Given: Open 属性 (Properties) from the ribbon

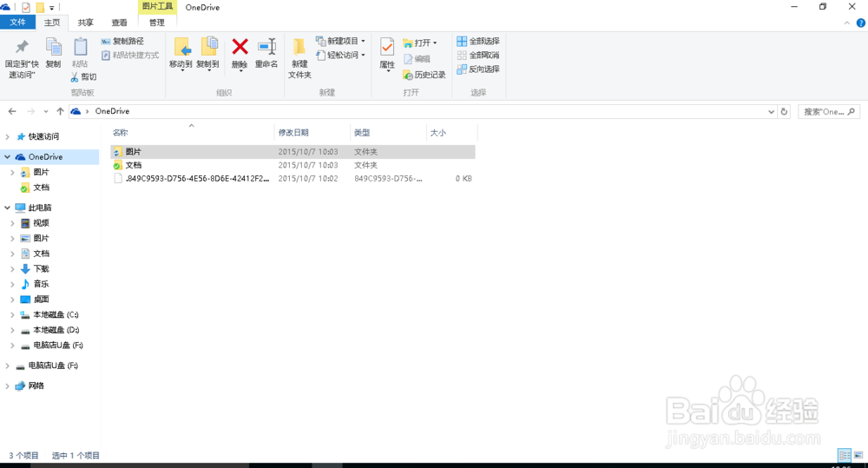Looking at the screenshot, I should [387, 55].
